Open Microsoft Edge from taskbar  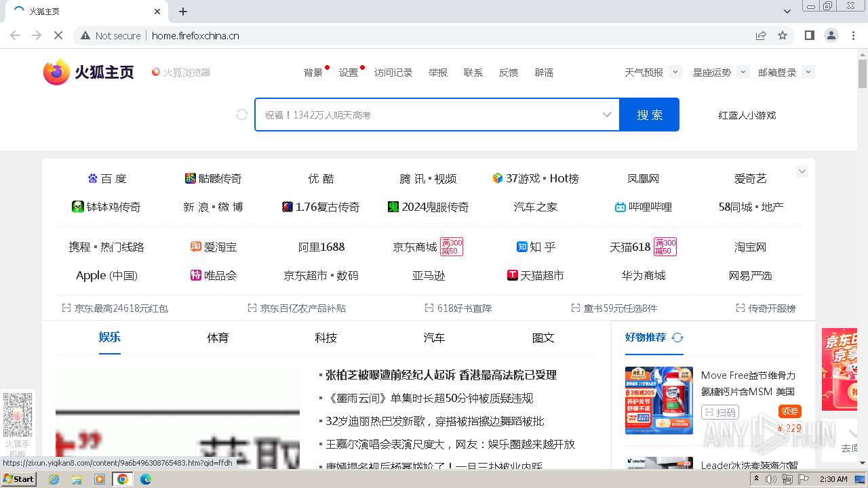tap(145, 479)
